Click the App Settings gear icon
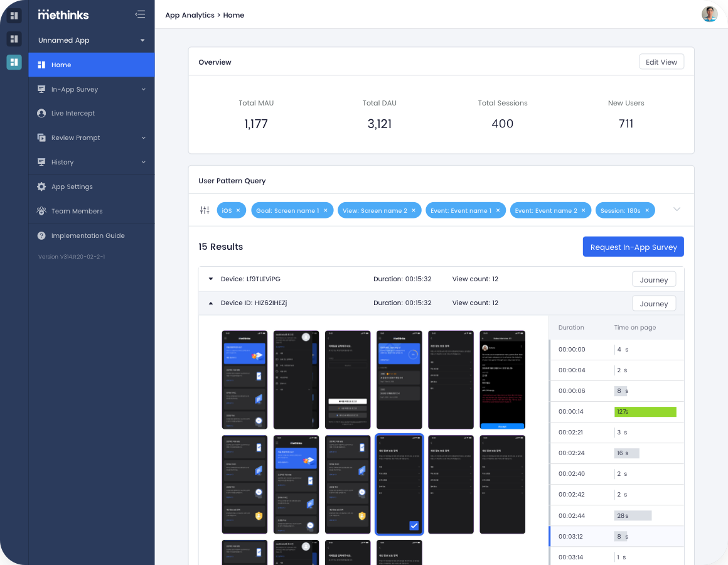Viewport: 728px width, 565px height. [x=41, y=186]
